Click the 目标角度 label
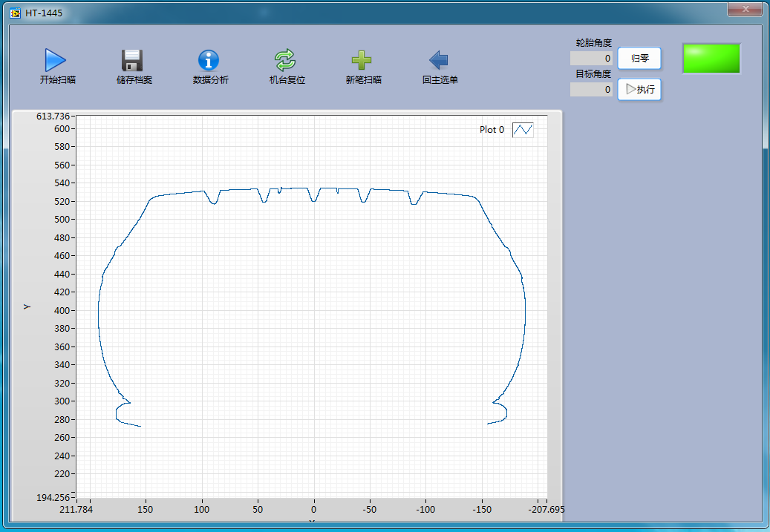The height and width of the screenshot is (532, 770). [594, 74]
